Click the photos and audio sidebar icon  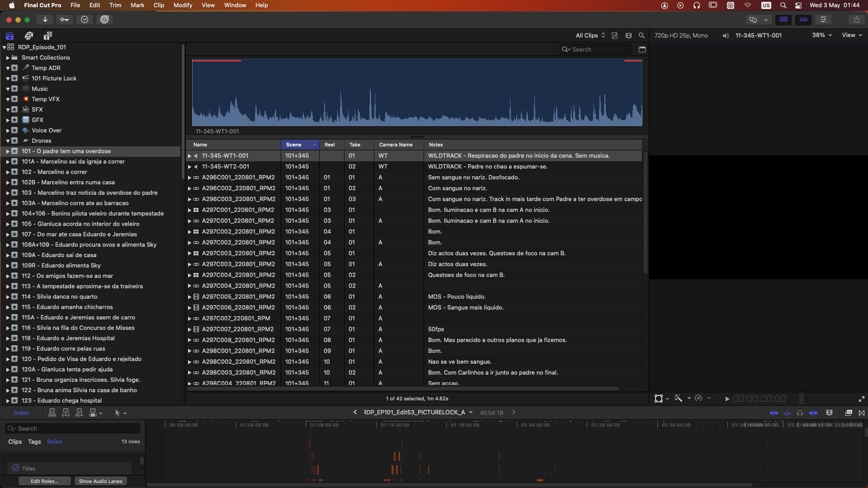[x=29, y=36]
